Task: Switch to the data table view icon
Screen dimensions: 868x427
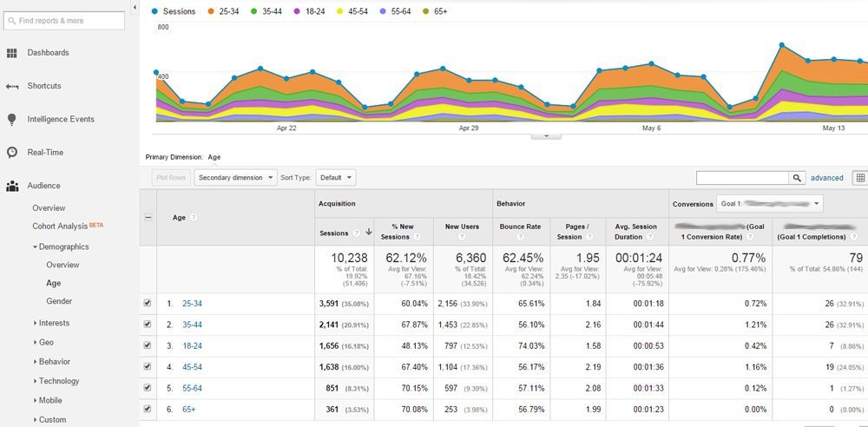Action: coord(860,178)
